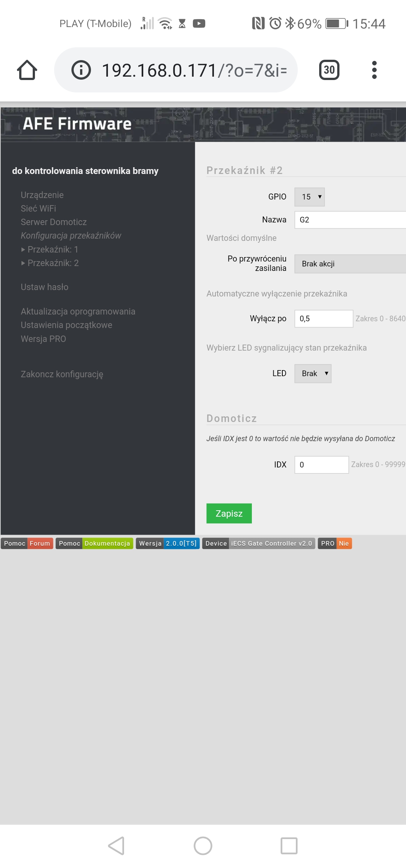Focus the Nazwa field containing G2

[350, 220]
